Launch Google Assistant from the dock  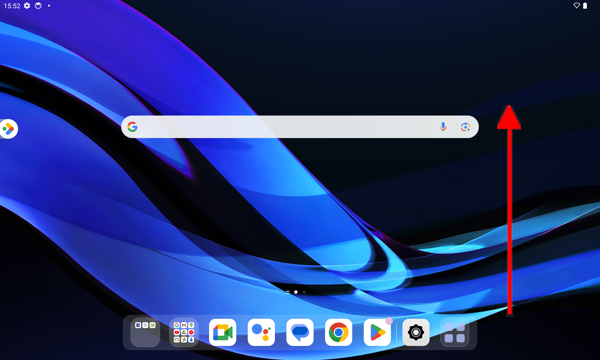pos(261,332)
